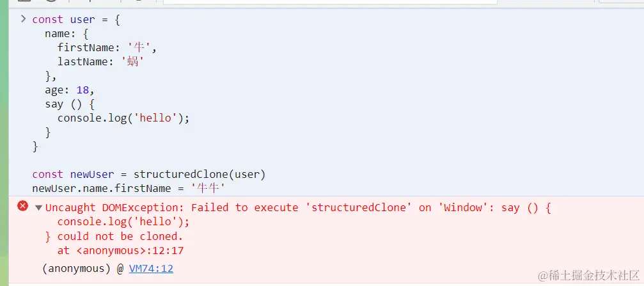Click the lastName property line

coord(100,61)
